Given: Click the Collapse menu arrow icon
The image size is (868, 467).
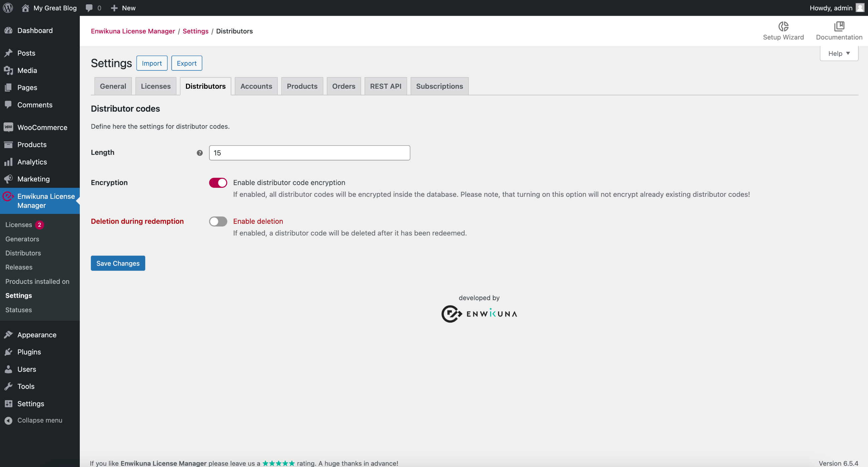Looking at the screenshot, I should coord(8,420).
